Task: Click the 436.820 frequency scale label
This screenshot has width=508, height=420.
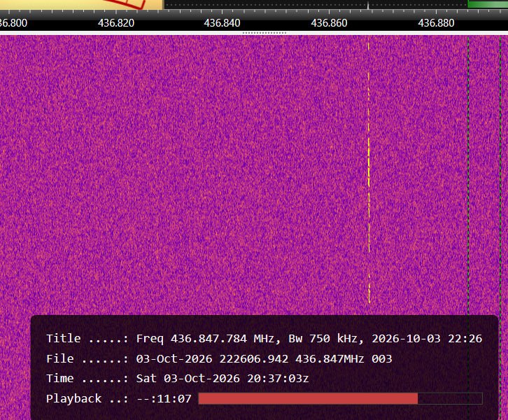Action: coord(116,23)
